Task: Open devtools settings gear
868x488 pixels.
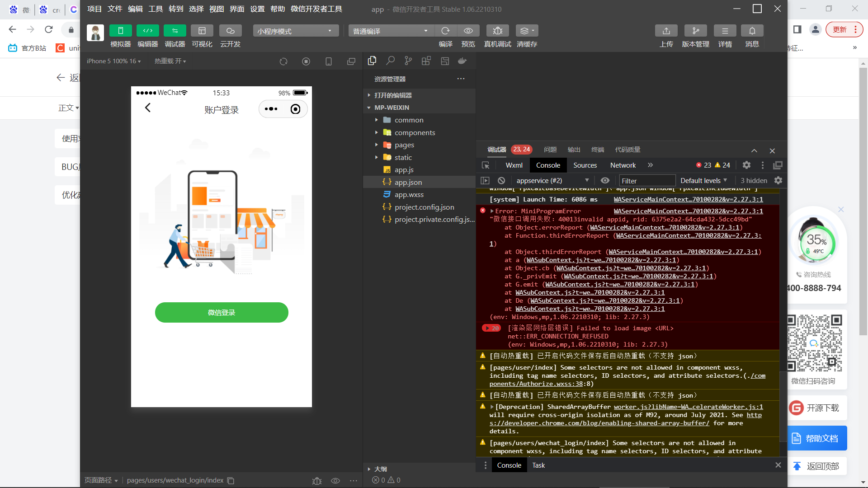Action: pyautogui.click(x=746, y=165)
